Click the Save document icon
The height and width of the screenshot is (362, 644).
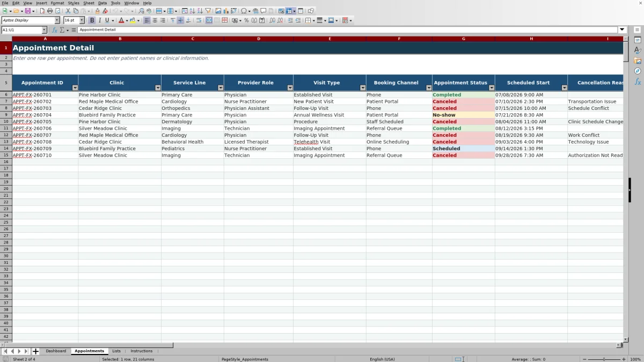tap(27, 11)
